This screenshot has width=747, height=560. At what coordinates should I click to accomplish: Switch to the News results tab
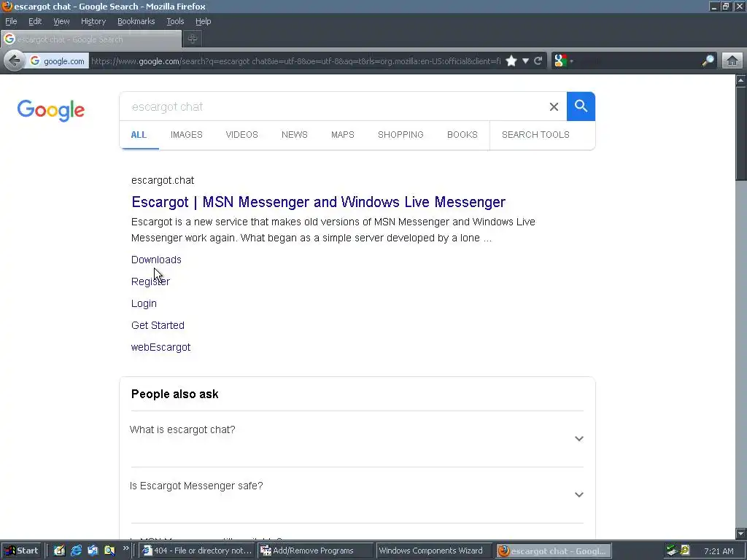pos(295,135)
